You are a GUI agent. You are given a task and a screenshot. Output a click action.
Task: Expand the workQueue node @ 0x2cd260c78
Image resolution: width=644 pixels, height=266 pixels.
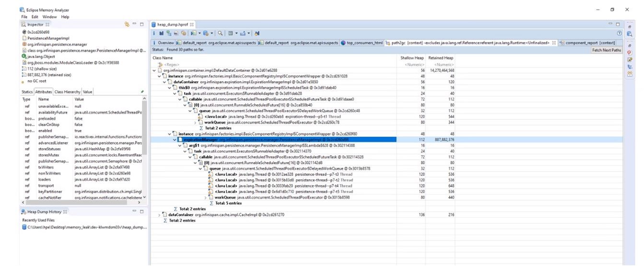196,122
